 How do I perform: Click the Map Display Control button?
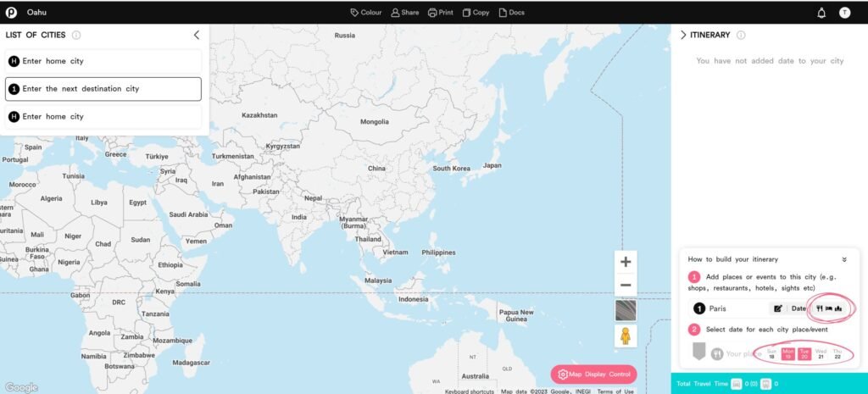pos(593,375)
